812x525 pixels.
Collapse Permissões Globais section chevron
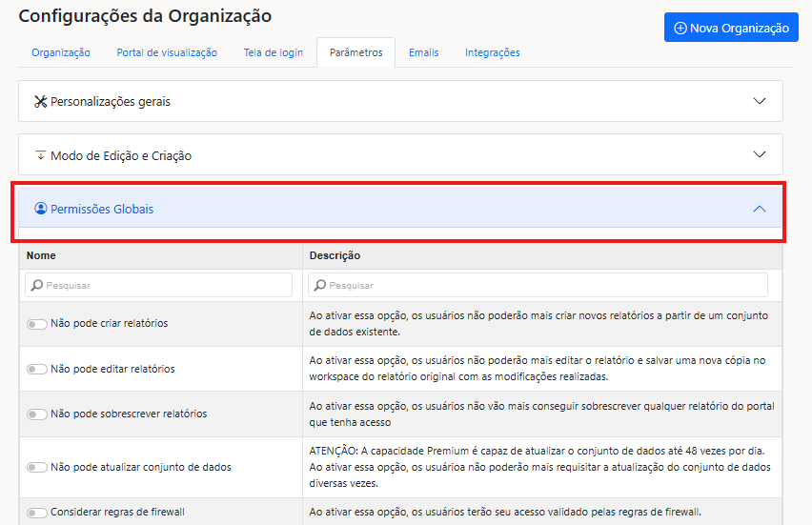[x=760, y=209]
